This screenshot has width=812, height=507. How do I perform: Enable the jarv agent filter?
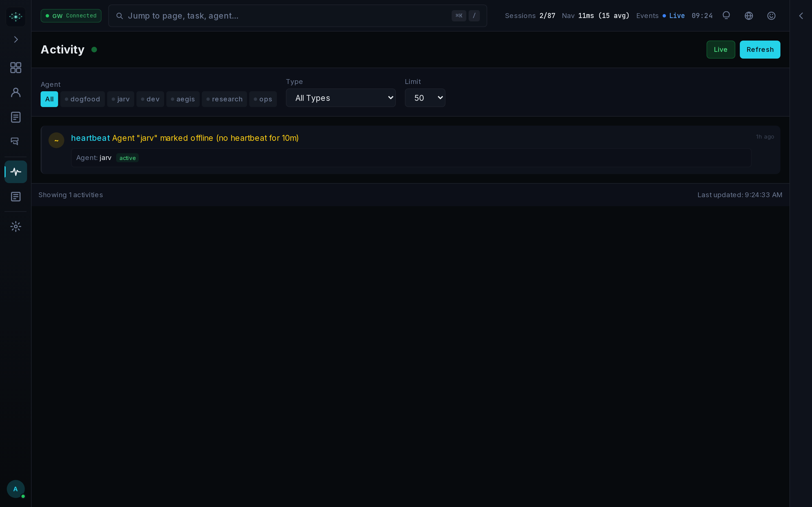[x=120, y=99]
